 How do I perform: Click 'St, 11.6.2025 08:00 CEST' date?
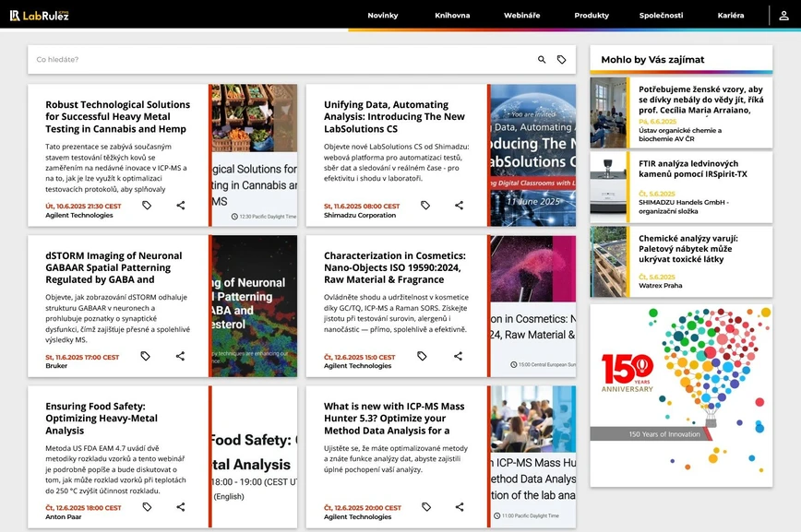point(362,207)
